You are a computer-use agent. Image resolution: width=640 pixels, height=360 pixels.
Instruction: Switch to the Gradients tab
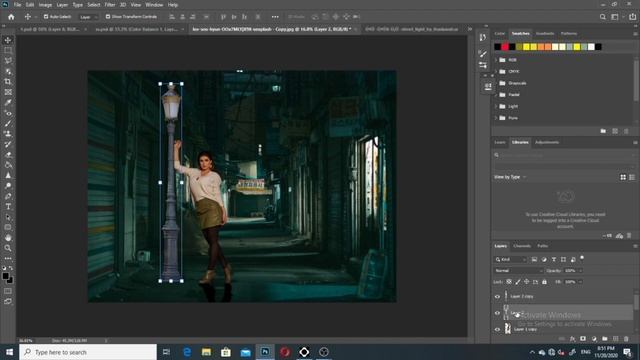[545, 33]
